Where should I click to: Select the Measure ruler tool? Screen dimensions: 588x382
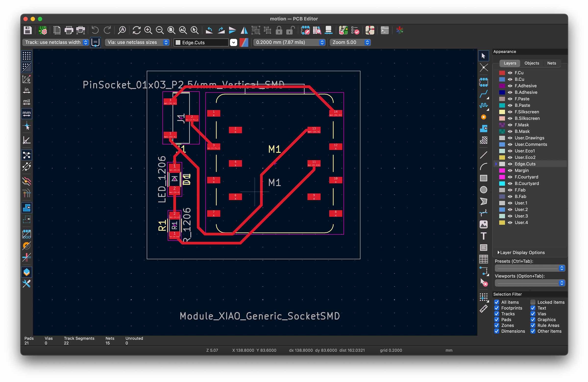483,309
